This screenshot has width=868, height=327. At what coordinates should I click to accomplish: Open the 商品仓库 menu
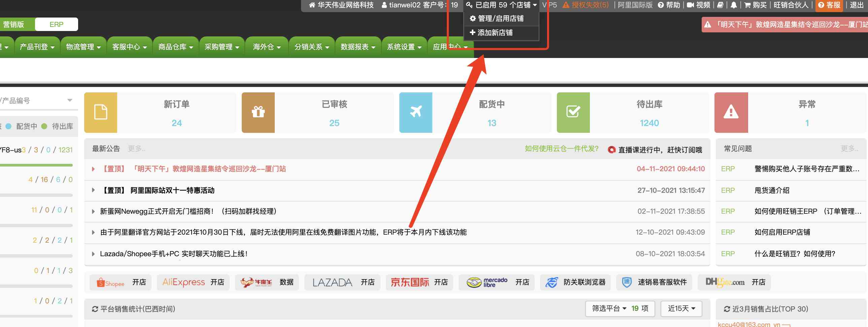[x=176, y=47]
